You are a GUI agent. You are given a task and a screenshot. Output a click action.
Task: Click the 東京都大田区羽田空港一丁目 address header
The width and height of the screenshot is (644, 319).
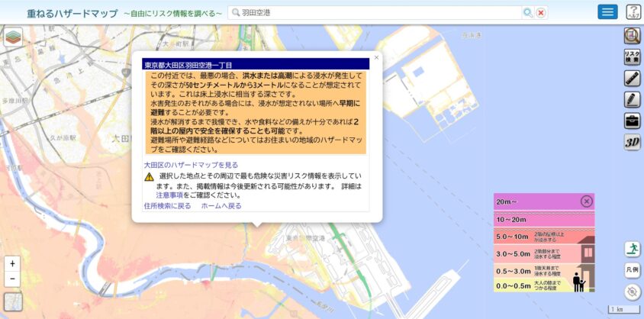coord(256,65)
